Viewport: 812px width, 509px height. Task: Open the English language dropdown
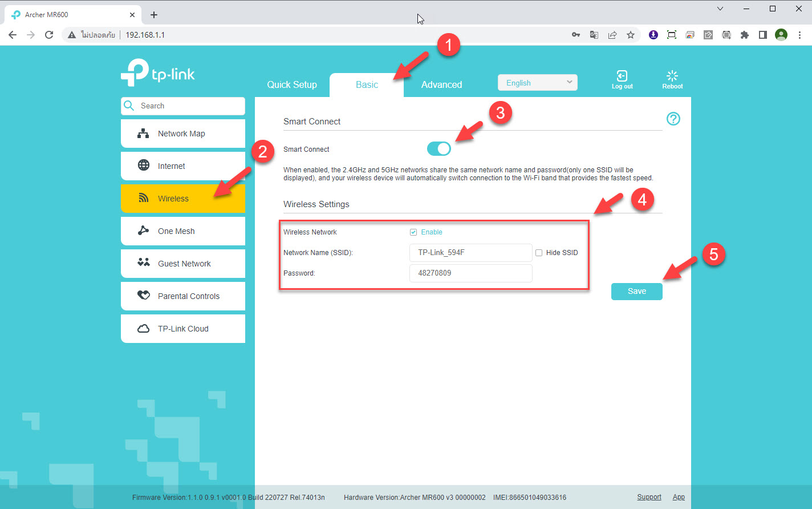point(538,83)
